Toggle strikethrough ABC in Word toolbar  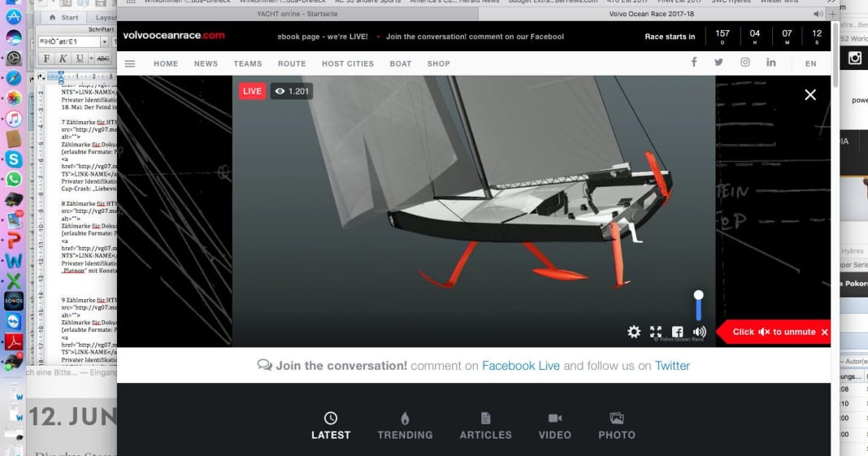(103, 58)
